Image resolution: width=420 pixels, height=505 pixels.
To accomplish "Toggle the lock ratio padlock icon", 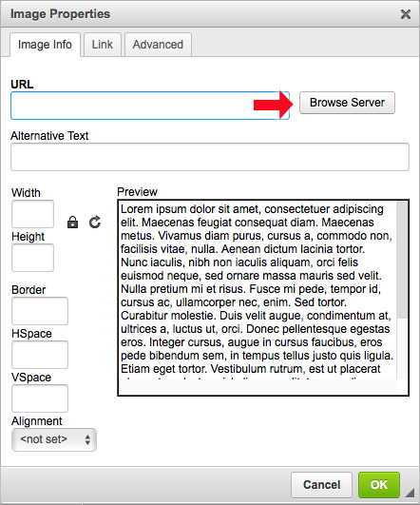I will pos(73,223).
